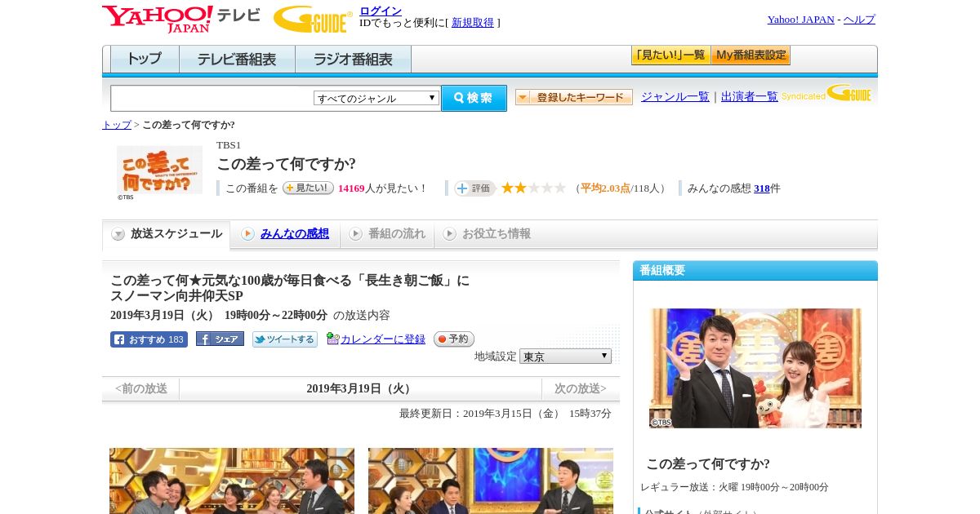Click the Facebook おすすめ 183 button
The width and height of the screenshot is (980, 514).
pos(149,339)
